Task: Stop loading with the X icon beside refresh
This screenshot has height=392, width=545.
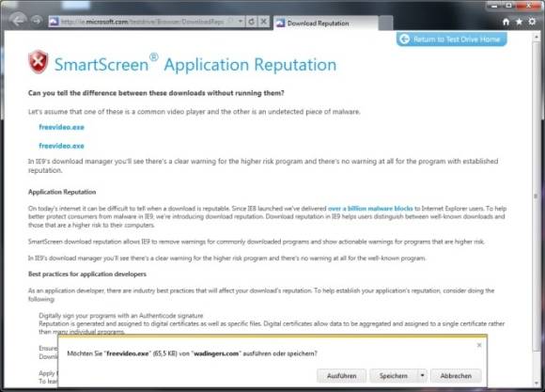Action: click(x=264, y=22)
